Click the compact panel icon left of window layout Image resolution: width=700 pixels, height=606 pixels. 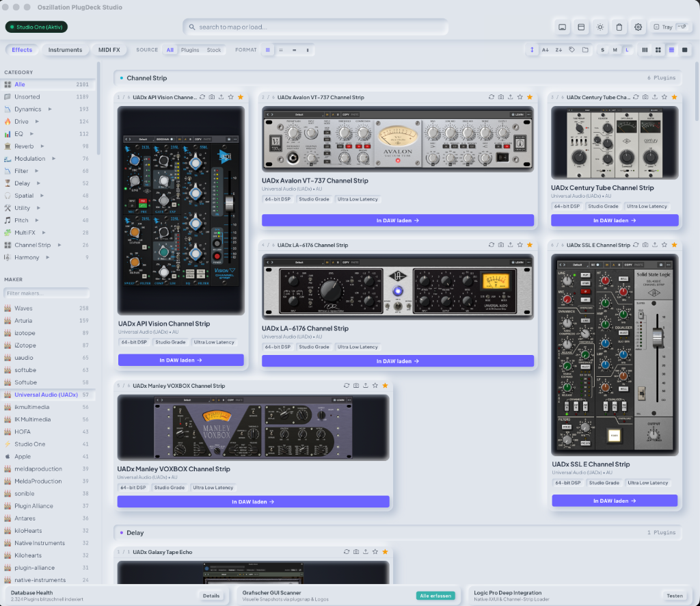[562, 27]
